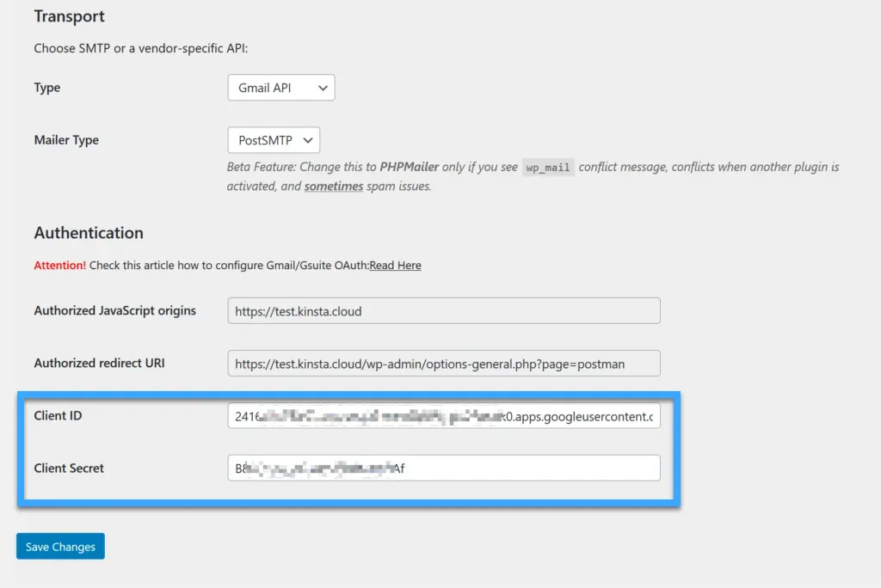Click the Authorized JavaScript origins field
The height and width of the screenshot is (588, 881).
point(443,310)
